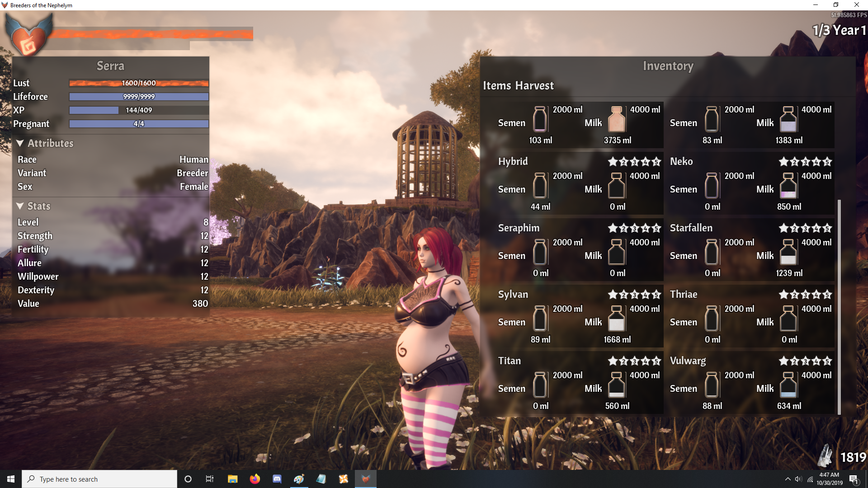Click the Starfallen race label

click(x=691, y=228)
